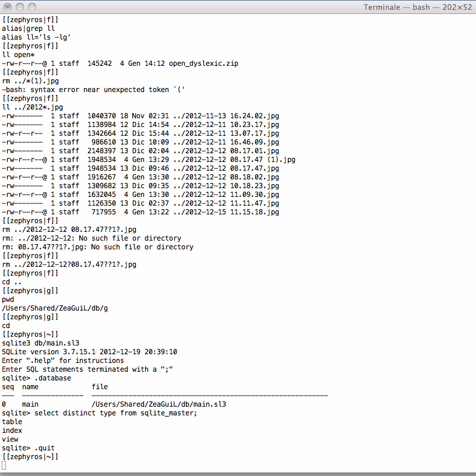This screenshot has height=476, width=476.
Task: Zoom the Terminale window with third button
Action: [x=31, y=7]
